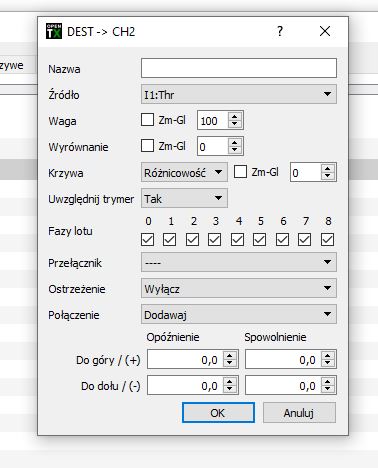Uncheck Fazy lotu checkbox 1
Viewport: 378px width, 468px height.
[170, 240]
